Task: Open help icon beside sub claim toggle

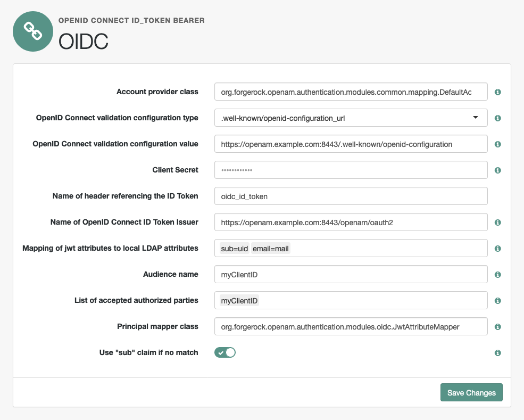Action: pos(497,352)
